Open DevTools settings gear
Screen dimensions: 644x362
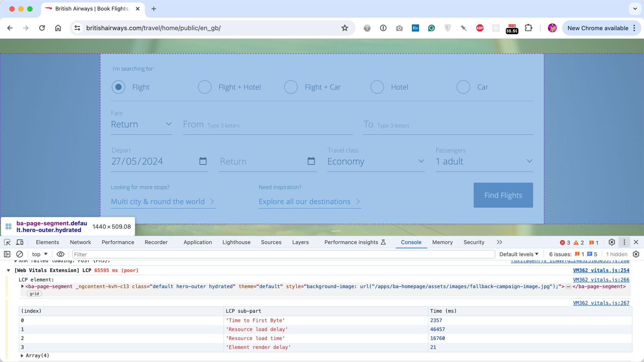pos(612,242)
